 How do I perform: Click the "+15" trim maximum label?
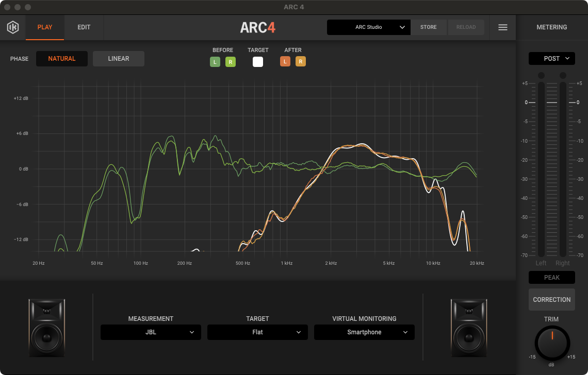click(x=571, y=357)
